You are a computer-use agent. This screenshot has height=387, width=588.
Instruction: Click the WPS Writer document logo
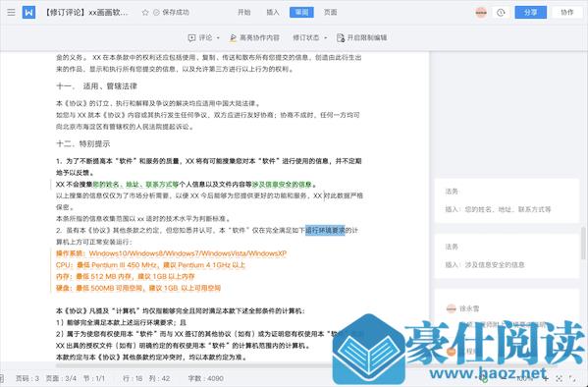pyautogui.click(x=28, y=13)
